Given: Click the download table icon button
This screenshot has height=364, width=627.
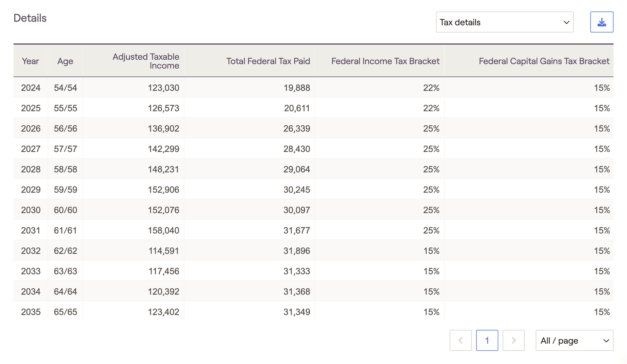Looking at the screenshot, I should tap(602, 22).
